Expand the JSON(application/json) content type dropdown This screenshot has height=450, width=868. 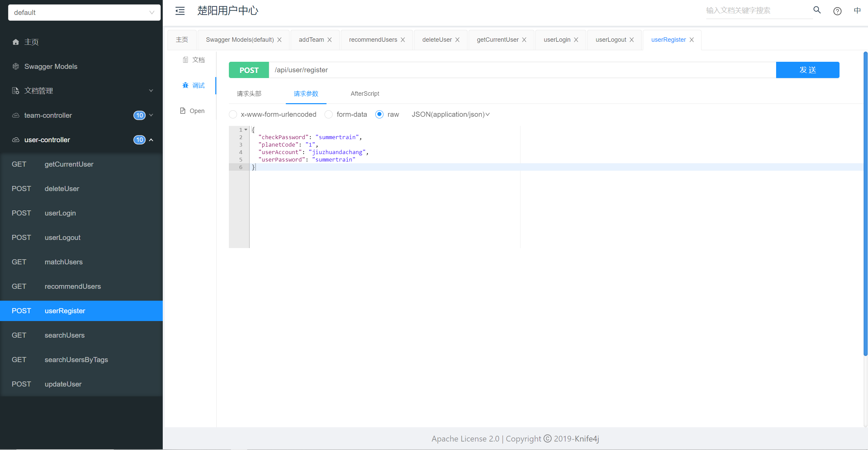(451, 114)
